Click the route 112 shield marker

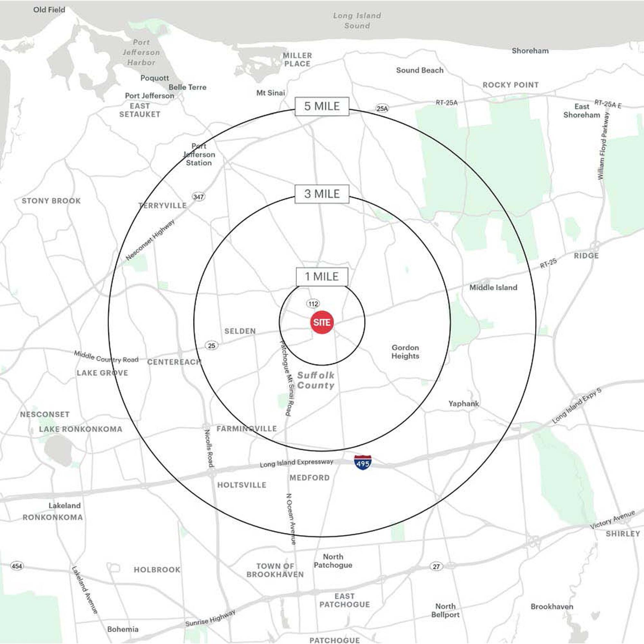pyautogui.click(x=313, y=304)
